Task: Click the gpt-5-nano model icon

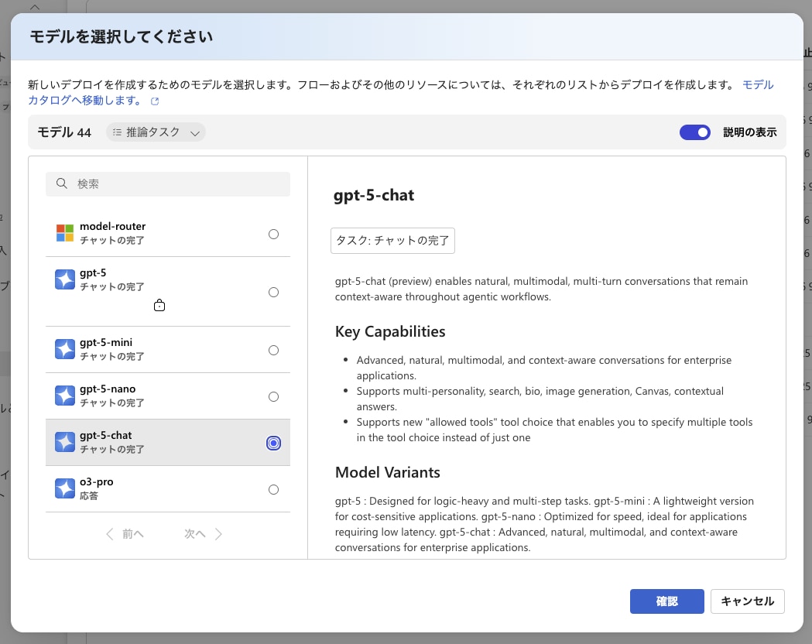Action: pyautogui.click(x=65, y=396)
